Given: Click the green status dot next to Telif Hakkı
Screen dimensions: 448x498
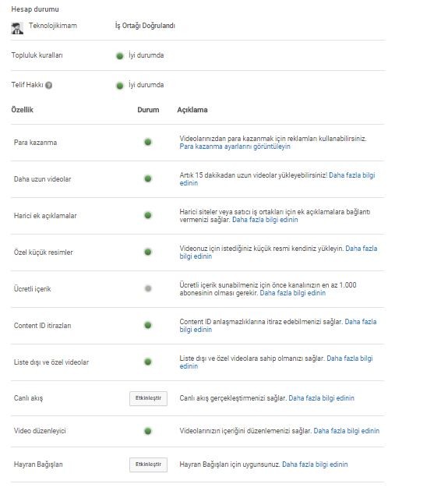Looking at the screenshot, I should point(120,86).
